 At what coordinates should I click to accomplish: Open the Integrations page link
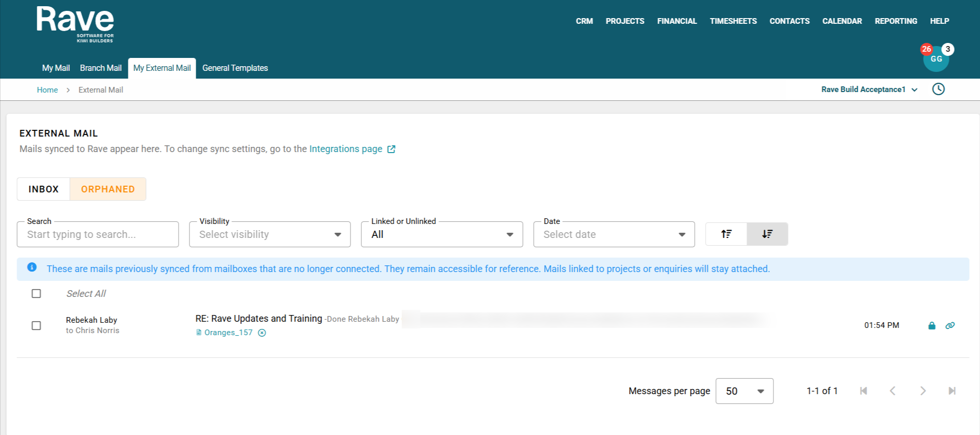346,149
